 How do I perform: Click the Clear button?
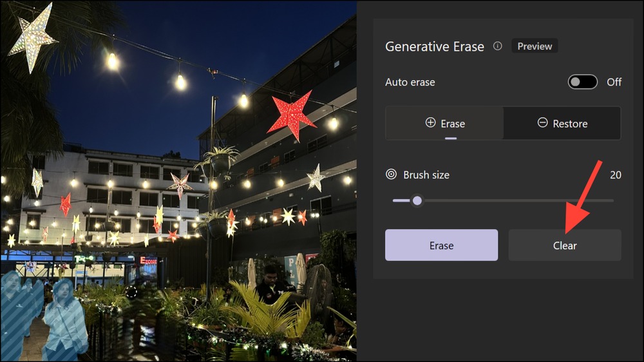[565, 245]
